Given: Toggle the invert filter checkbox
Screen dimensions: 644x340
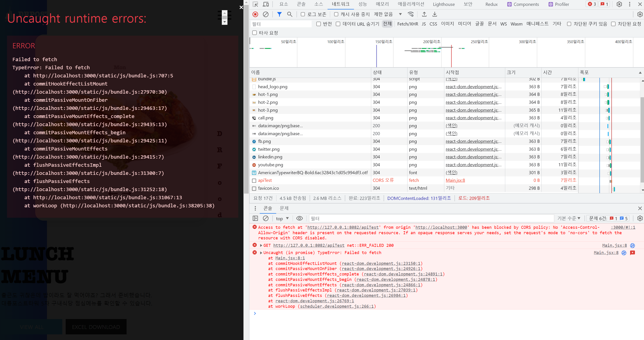Looking at the screenshot, I should tap(318, 24).
